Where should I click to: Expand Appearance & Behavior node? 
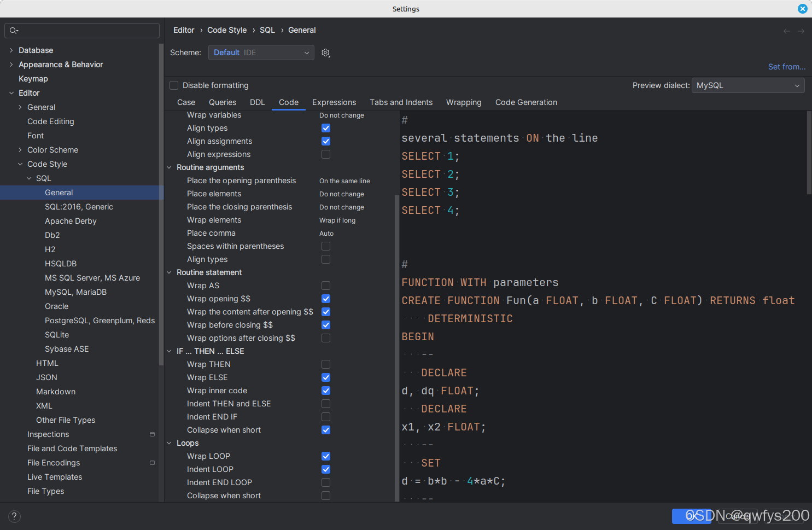pyautogui.click(x=11, y=65)
